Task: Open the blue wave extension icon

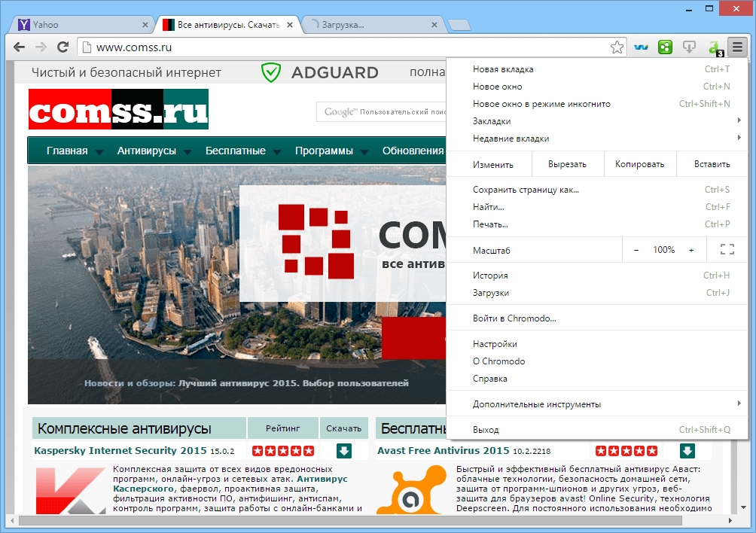Action: (641, 47)
